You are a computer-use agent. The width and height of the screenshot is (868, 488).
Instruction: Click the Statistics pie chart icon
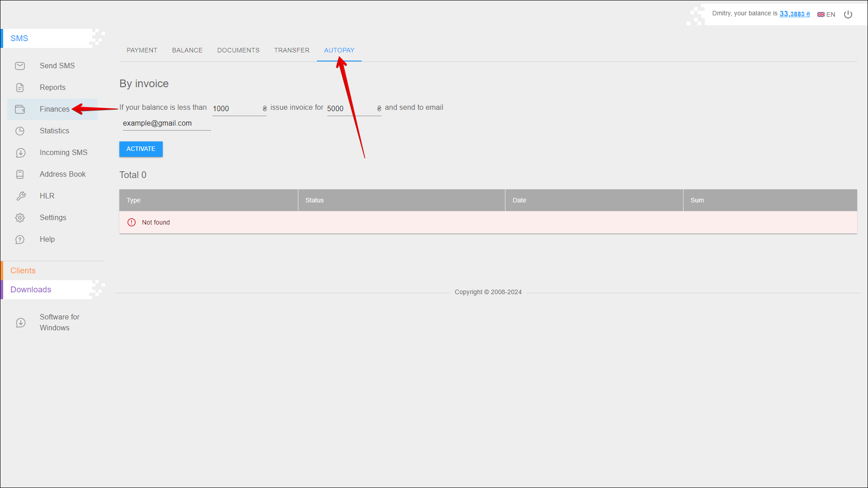click(x=20, y=131)
